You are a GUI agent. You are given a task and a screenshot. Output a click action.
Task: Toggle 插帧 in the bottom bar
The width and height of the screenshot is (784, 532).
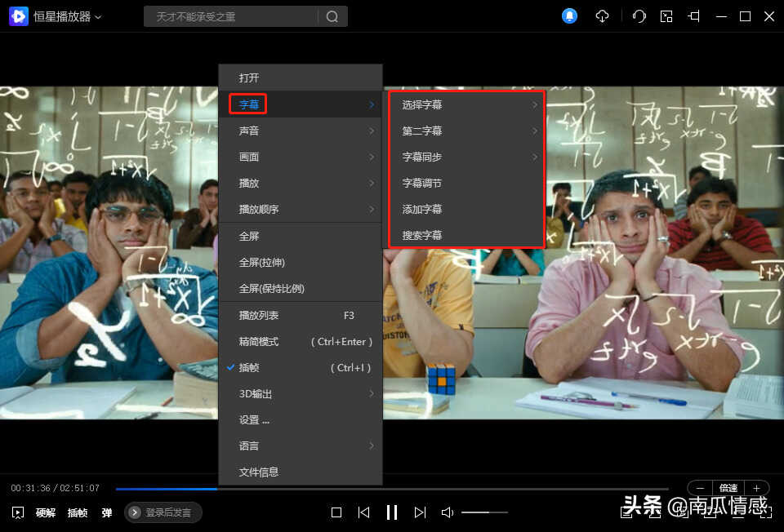tap(78, 512)
